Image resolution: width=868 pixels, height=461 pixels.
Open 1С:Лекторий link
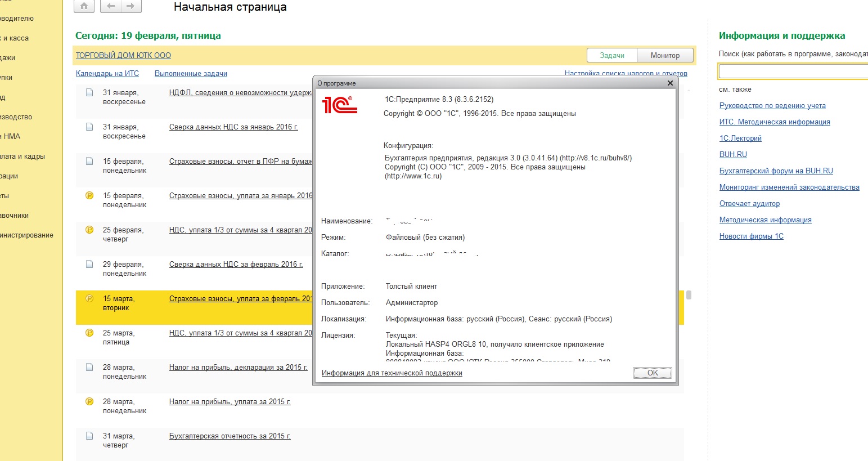[x=740, y=138]
